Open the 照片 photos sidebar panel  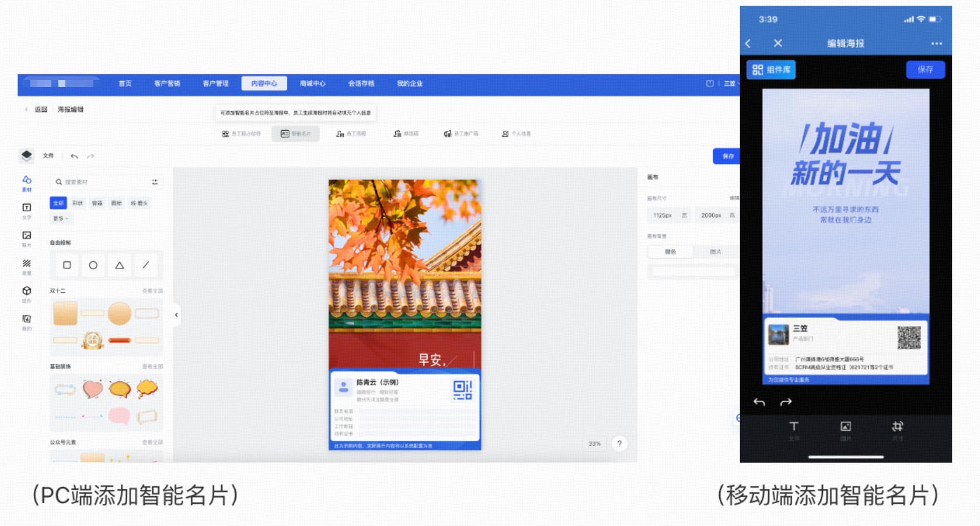27,239
